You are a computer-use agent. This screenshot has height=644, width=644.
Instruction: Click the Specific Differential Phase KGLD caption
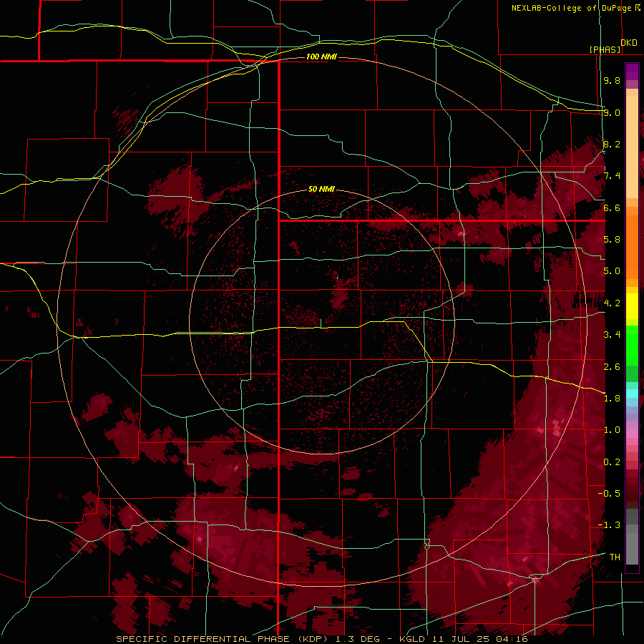coord(322,639)
